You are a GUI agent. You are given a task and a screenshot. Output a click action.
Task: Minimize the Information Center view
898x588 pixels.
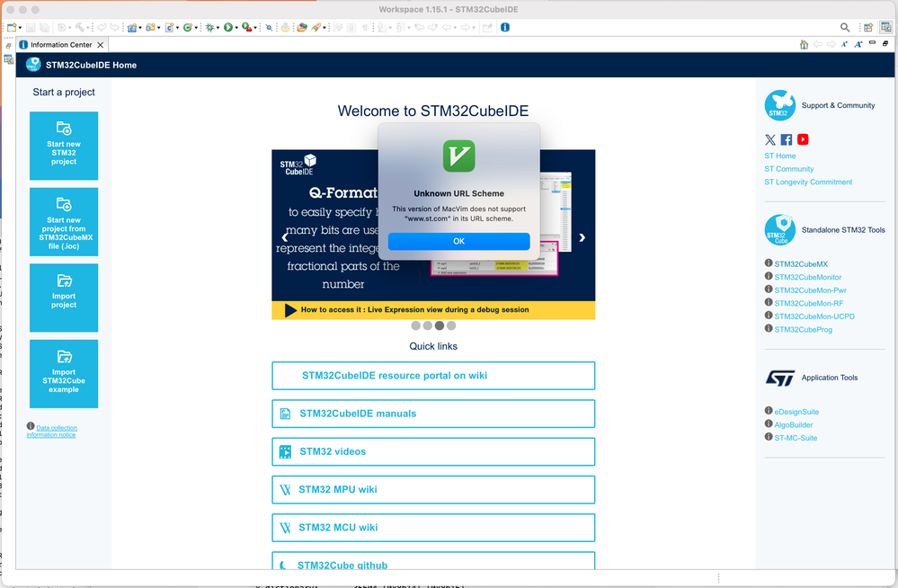tap(872, 43)
